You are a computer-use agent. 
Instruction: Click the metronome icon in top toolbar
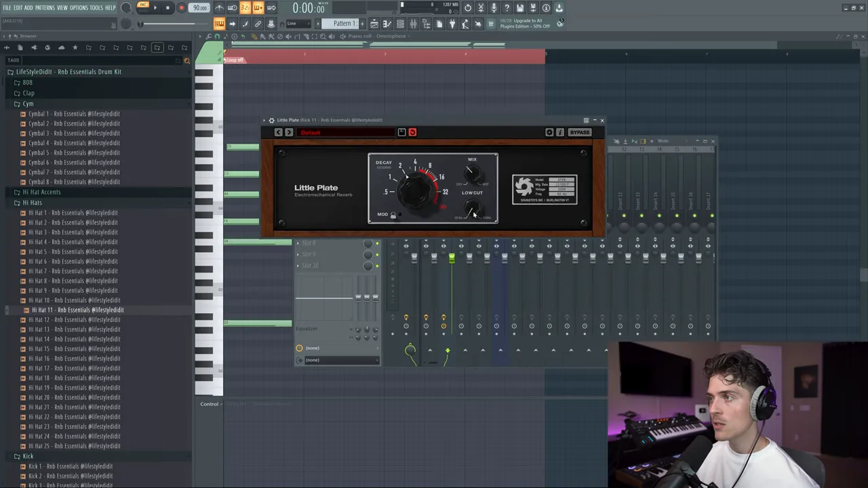click(x=219, y=8)
